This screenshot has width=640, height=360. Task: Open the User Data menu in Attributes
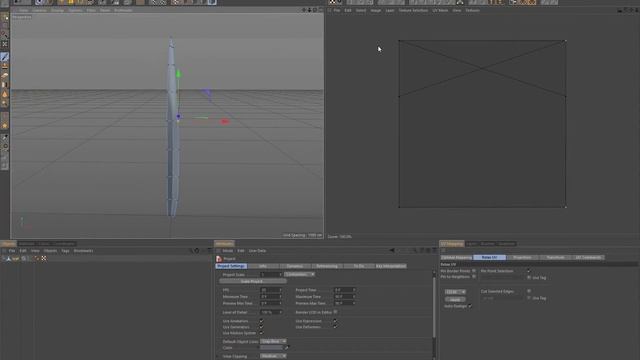point(257,251)
